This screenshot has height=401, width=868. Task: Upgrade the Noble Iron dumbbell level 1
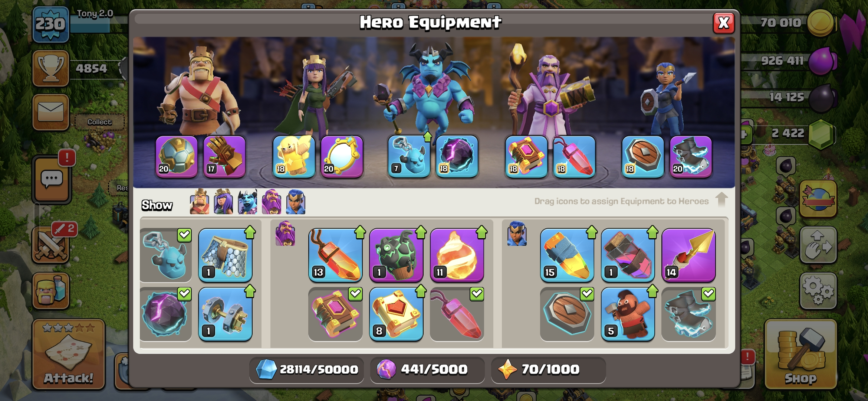225,314
